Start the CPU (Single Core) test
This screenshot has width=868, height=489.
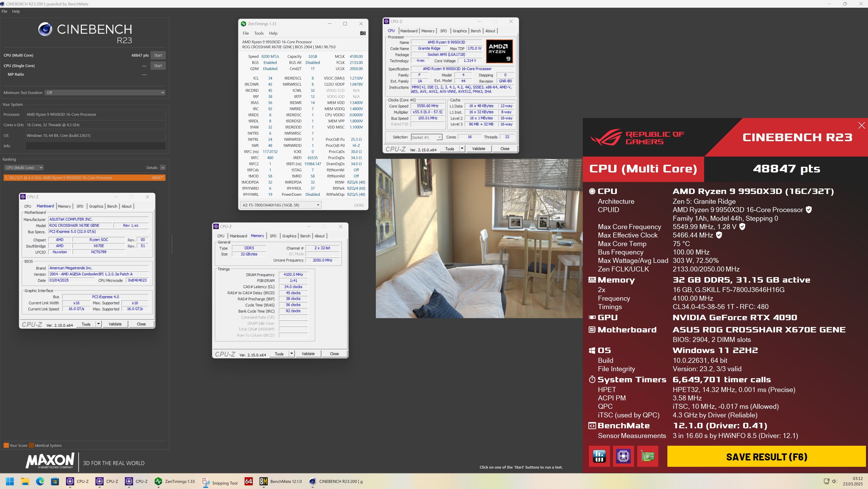(x=158, y=66)
